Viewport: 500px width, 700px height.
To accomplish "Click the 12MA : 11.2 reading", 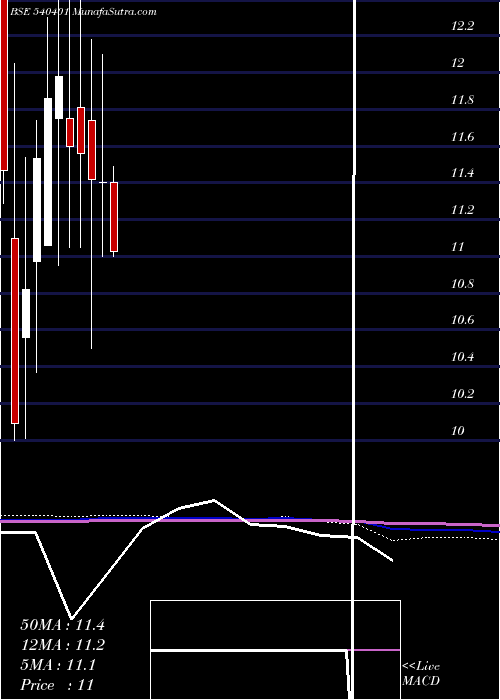I will pyautogui.click(x=62, y=645).
